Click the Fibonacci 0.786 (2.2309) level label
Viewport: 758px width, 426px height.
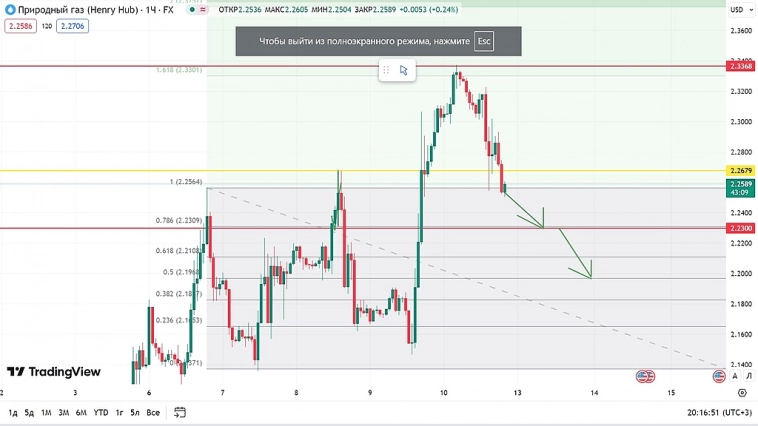(178, 220)
